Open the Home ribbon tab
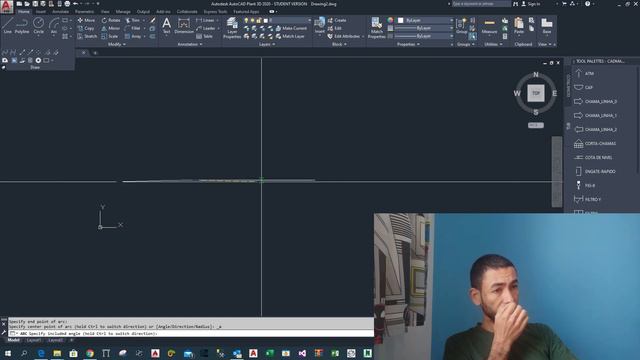The width and height of the screenshot is (640, 360). pyautogui.click(x=24, y=11)
